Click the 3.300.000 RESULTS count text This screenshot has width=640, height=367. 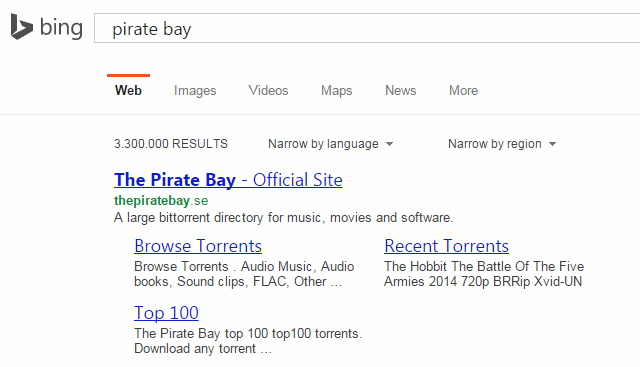click(x=171, y=144)
